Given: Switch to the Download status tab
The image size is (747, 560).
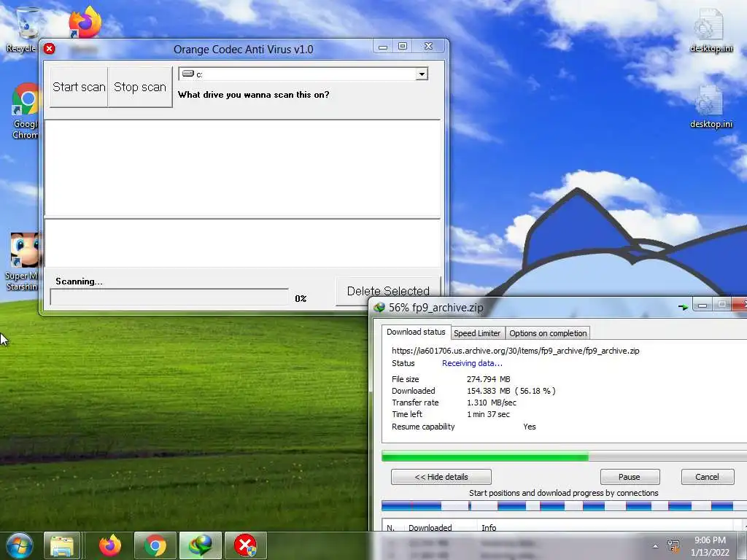Looking at the screenshot, I should (x=416, y=332).
